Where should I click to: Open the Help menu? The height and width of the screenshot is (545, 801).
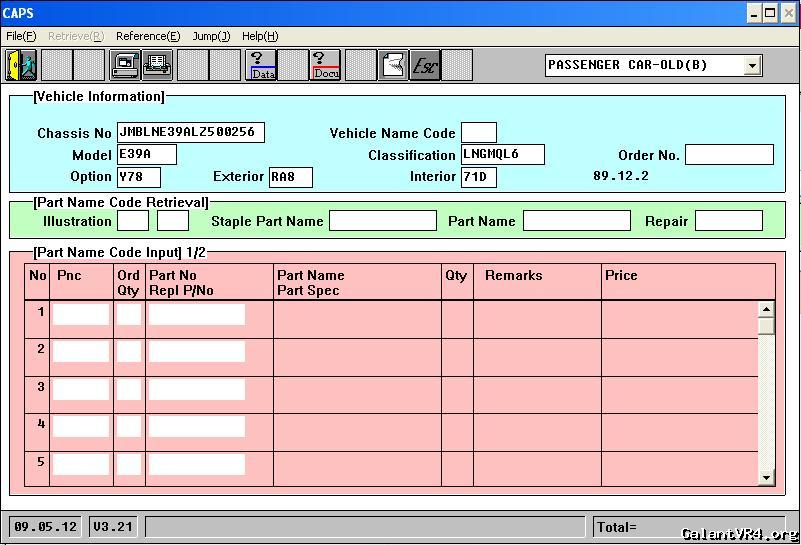[260, 36]
